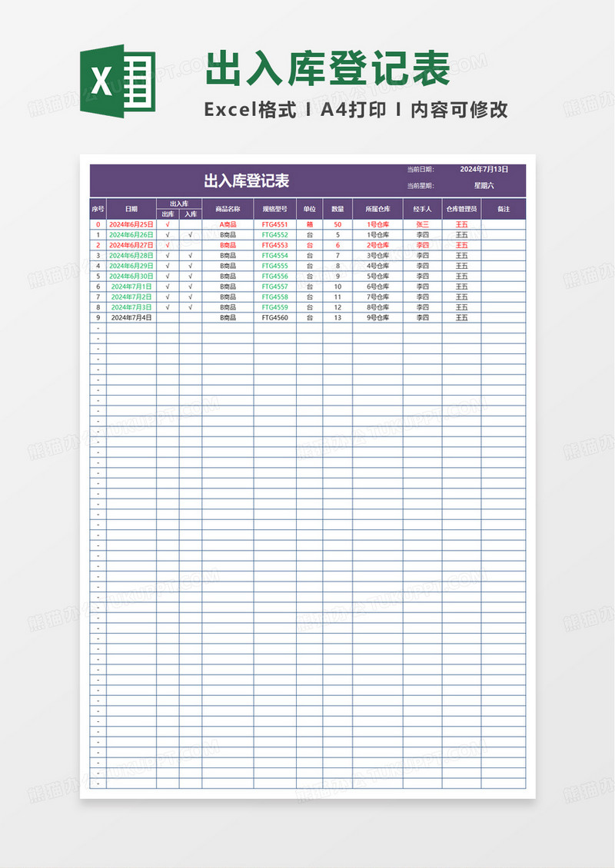This screenshot has height=868, width=615.
Task: Select the quantity cell 50
Action: pos(338,225)
